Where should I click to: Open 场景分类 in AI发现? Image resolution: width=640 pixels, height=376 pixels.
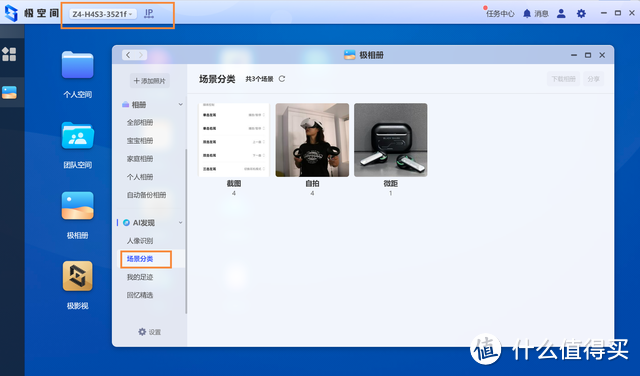[140, 259]
